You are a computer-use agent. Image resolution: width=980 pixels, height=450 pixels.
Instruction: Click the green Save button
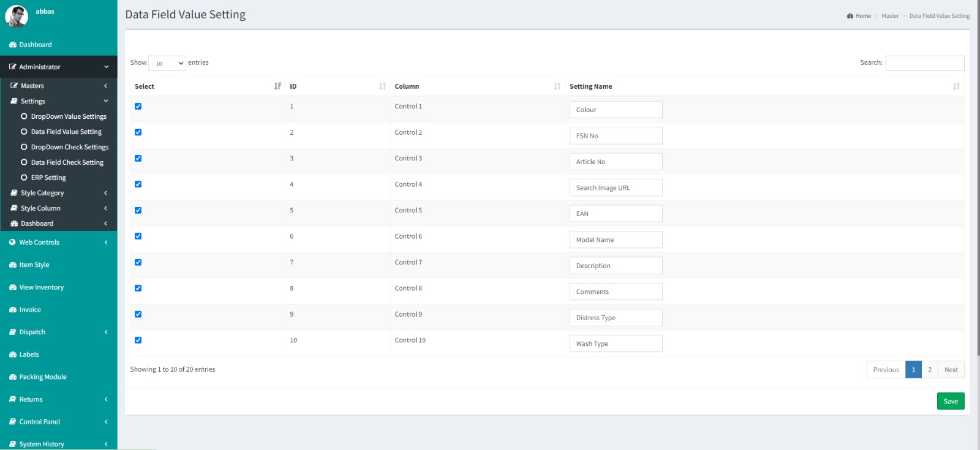(x=950, y=401)
